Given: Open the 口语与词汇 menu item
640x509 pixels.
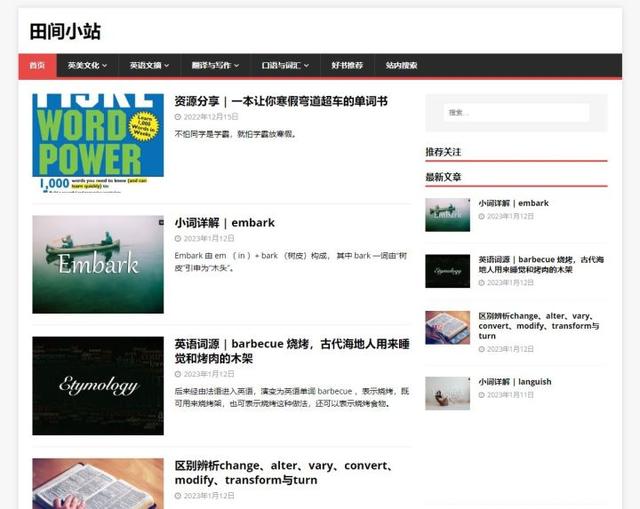Looking at the screenshot, I should 281,65.
